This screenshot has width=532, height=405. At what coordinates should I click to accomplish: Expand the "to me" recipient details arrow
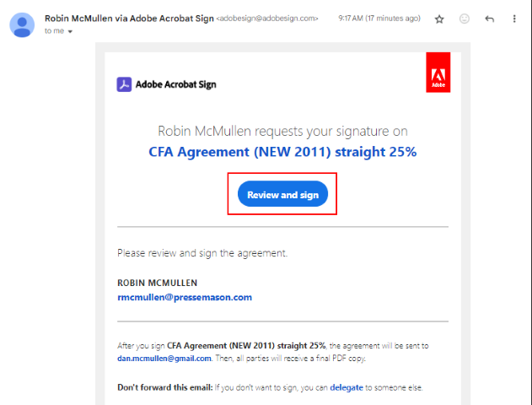pyautogui.click(x=71, y=31)
